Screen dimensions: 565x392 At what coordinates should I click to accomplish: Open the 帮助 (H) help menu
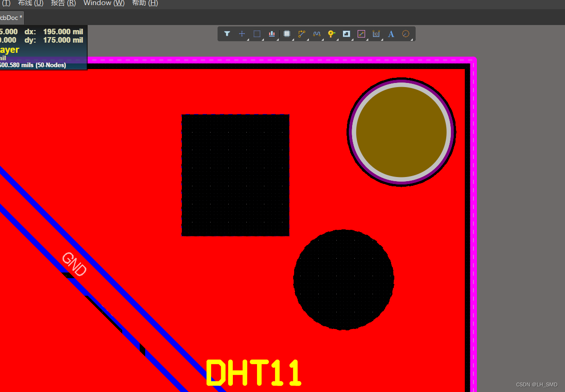pyautogui.click(x=145, y=3)
